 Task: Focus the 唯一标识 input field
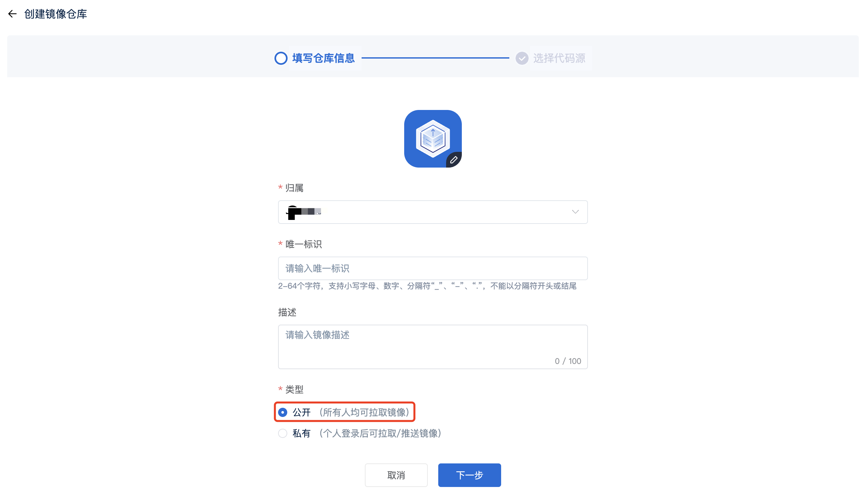pyautogui.click(x=433, y=268)
